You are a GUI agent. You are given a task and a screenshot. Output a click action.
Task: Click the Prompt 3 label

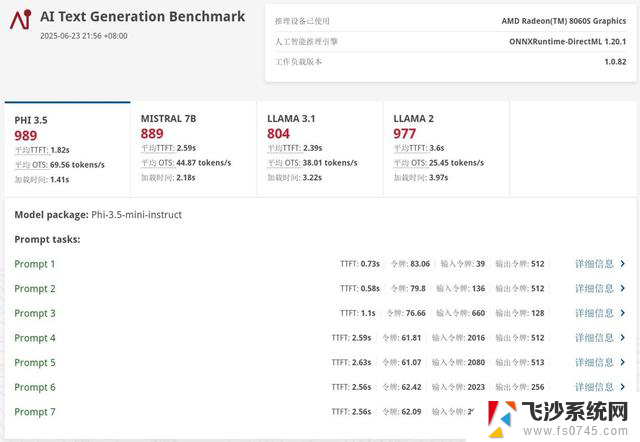coord(35,313)
